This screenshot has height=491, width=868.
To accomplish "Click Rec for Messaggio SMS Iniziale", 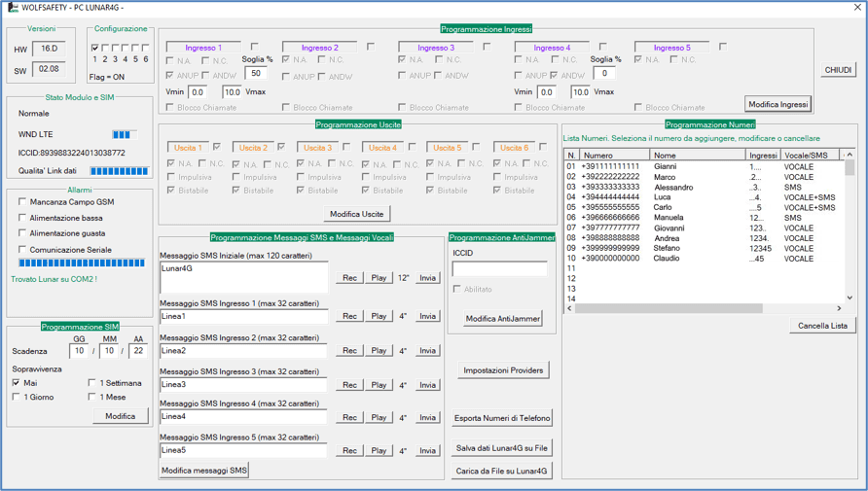I will pyautogui.click(x=349, y=278).
